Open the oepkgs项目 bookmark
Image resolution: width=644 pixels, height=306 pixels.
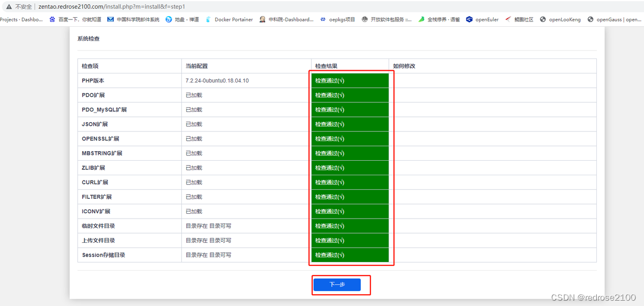coord(338,19)
